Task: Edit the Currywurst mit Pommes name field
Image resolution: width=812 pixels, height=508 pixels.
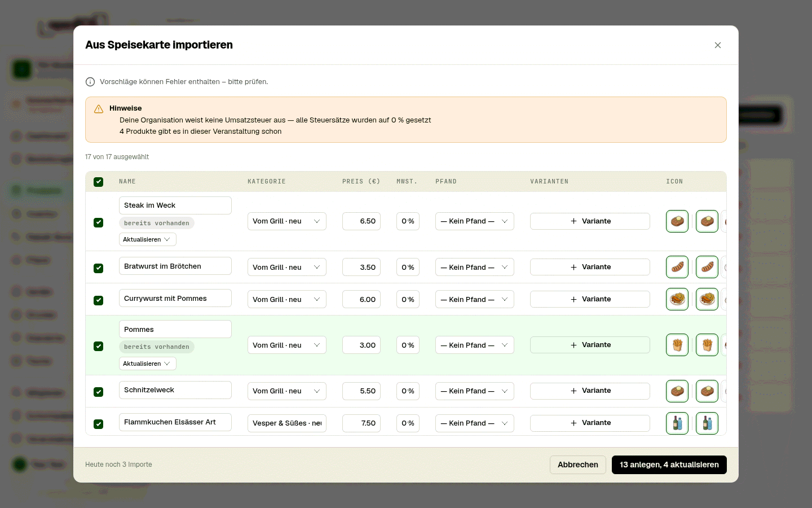Action: (x=175, y=298)
